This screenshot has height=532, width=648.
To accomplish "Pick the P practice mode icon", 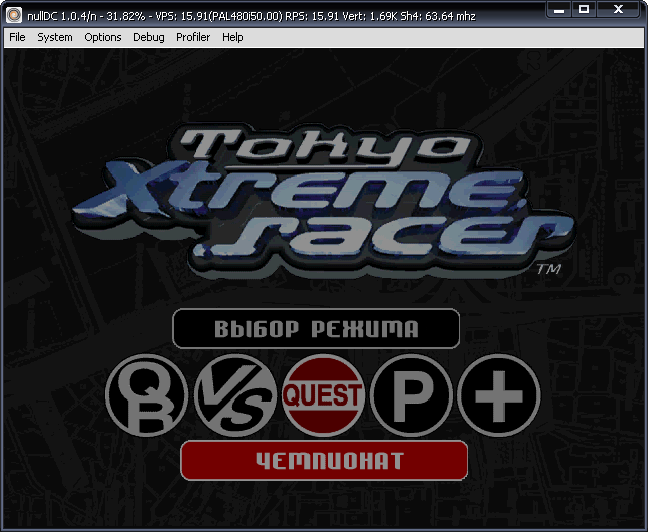I will pyautogui.click(x=411, y=396).
